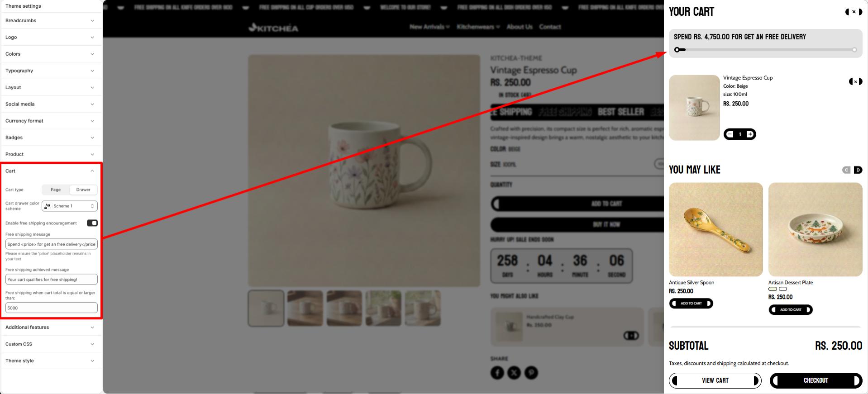
Task: Decrease cart quantity with minus icon
Action: pos(730,134)
